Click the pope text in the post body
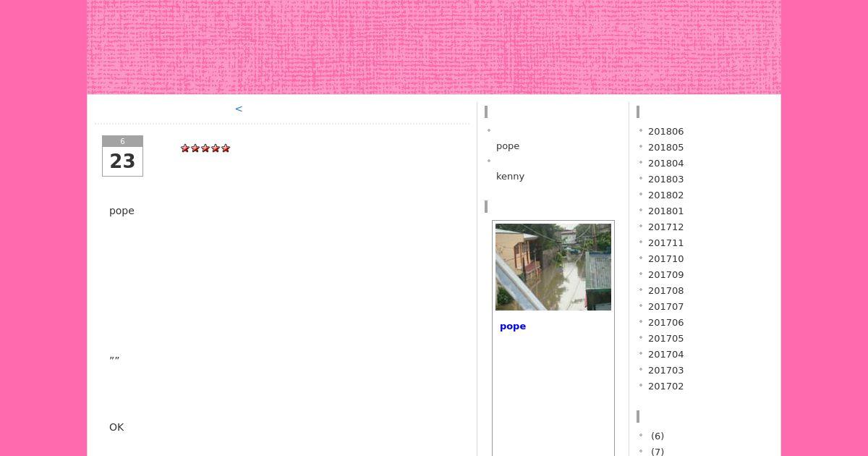This screenshot has height=456, width=868. [x=122, y=211]
